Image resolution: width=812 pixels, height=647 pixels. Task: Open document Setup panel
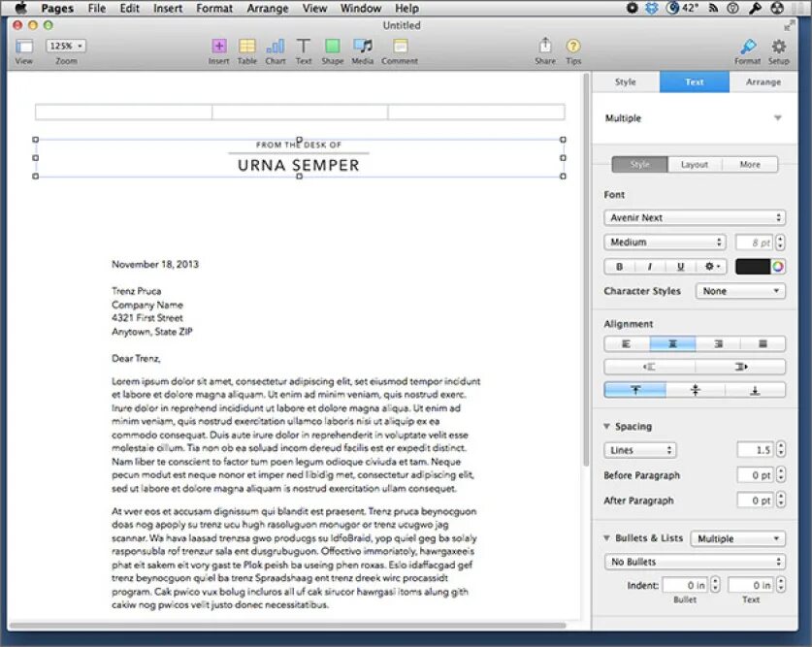778,46
